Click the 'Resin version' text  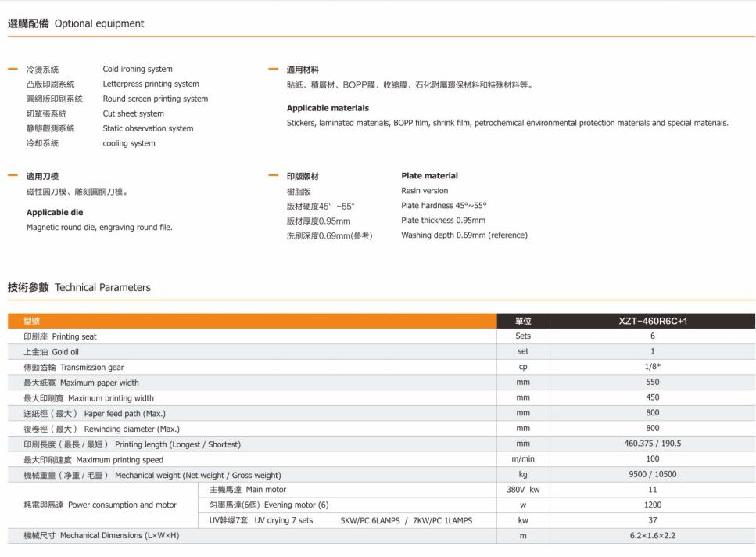pyautogui.click(x=425, y=191)
